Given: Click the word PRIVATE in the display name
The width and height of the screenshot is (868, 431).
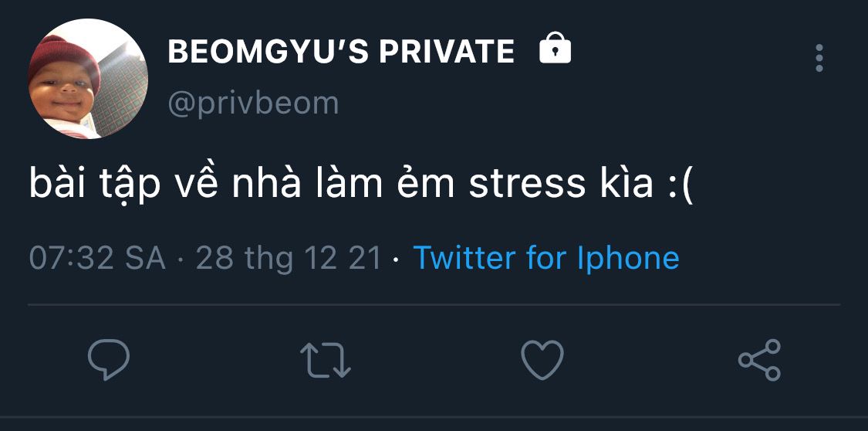Looking at the screenshot, I should coord(447,52).
